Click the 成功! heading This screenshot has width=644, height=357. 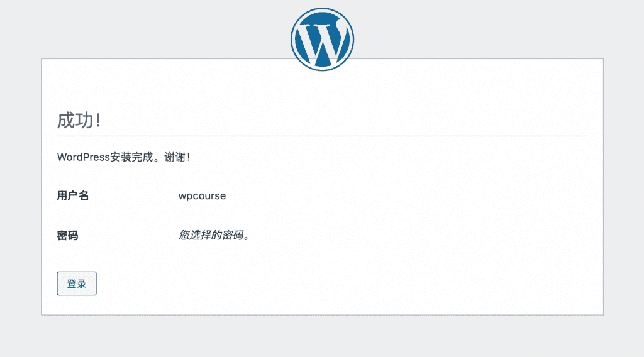79,121
